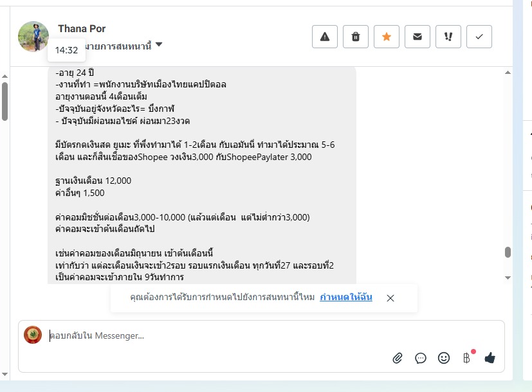
Task: Attach a file with the paperclip icon
Action: point(398,358)
